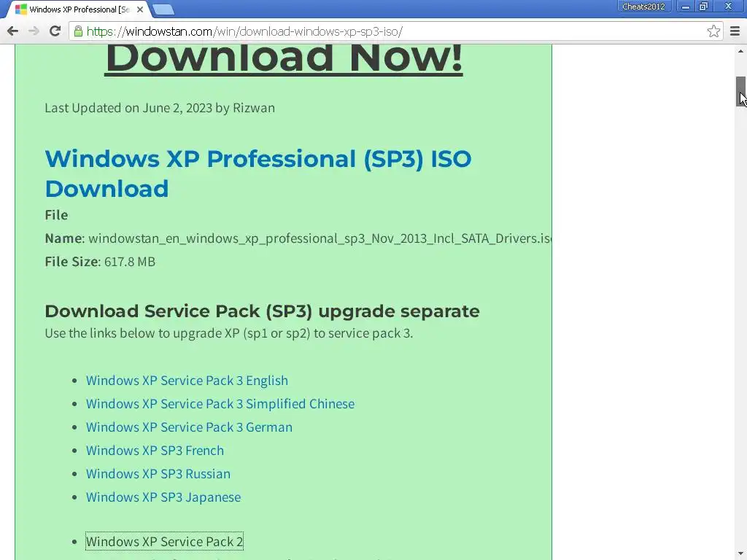Open Windows XP Professional (SP3) ISO Download link

point(258,174)
